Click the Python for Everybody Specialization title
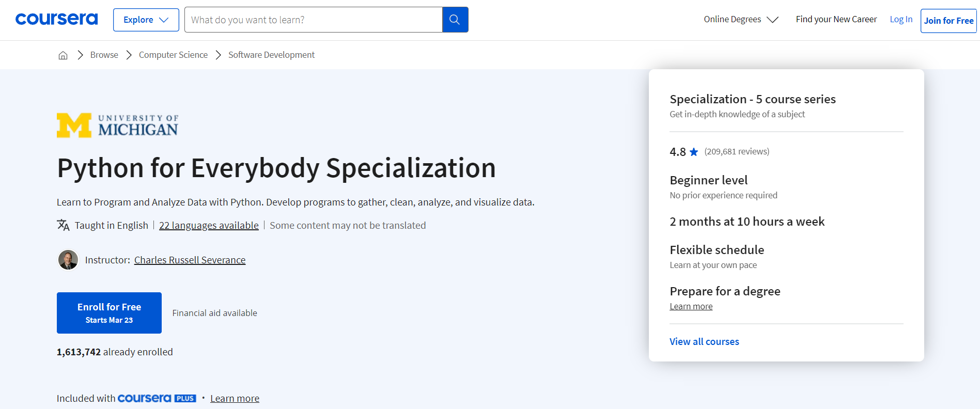Image resolution: width=980 pixels, height=409 pixels. point(276,168)
